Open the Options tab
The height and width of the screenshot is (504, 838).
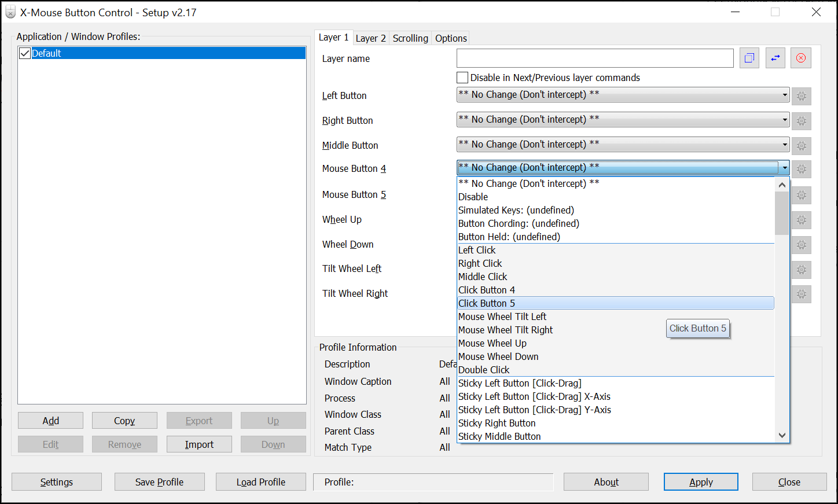[451, 38]
